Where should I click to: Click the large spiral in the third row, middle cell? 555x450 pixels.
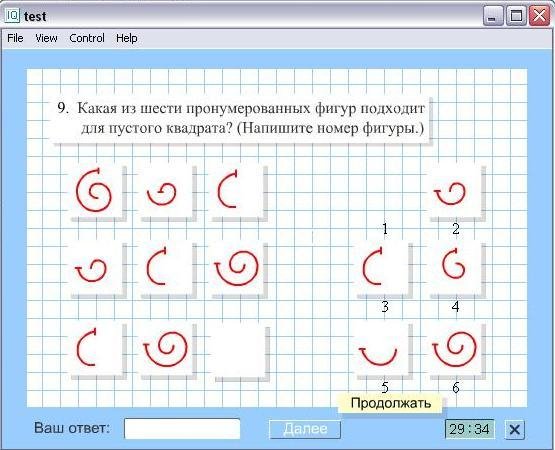[166, 350]
